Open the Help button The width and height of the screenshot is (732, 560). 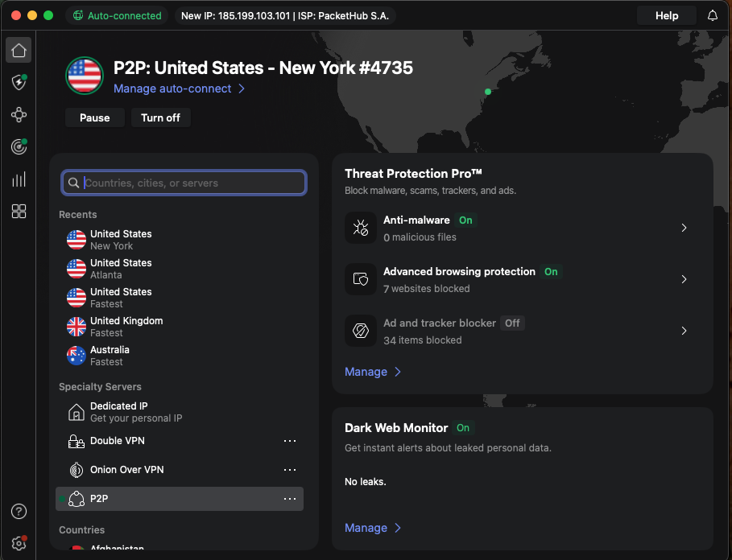tap(667, 16)
